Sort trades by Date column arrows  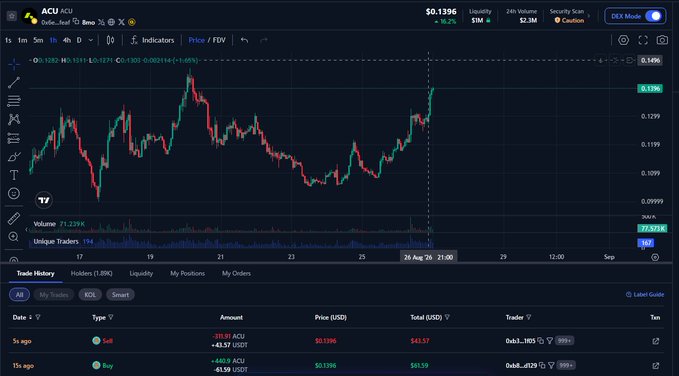point(30,318)
